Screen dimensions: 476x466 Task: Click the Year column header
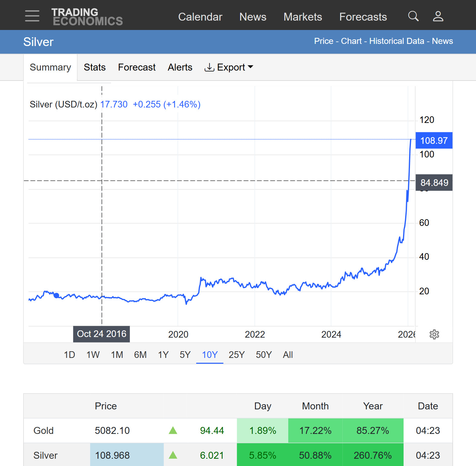(373, 406)
